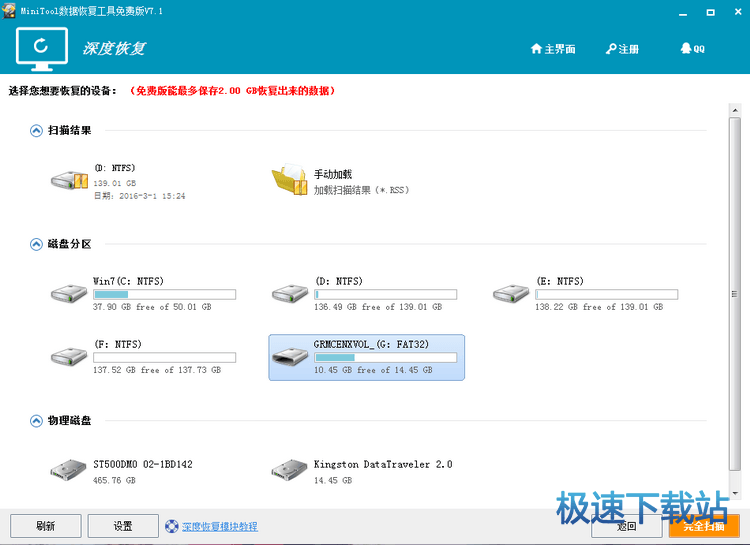This screenshot has height=545, width=750.
Task: Click the text '136.49 GB free of 139.01 GB'
Action: pyautogui.click(x=378, y=307)
